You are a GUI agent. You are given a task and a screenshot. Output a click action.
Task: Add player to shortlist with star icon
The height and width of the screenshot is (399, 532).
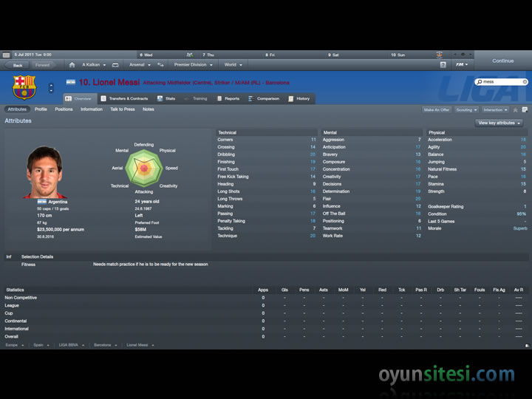click(516, 109)
